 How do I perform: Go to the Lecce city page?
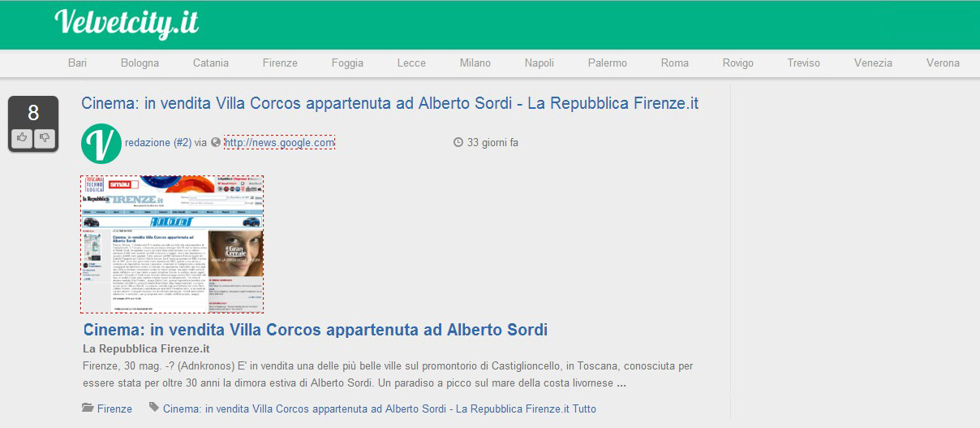[x=411, y=63]
